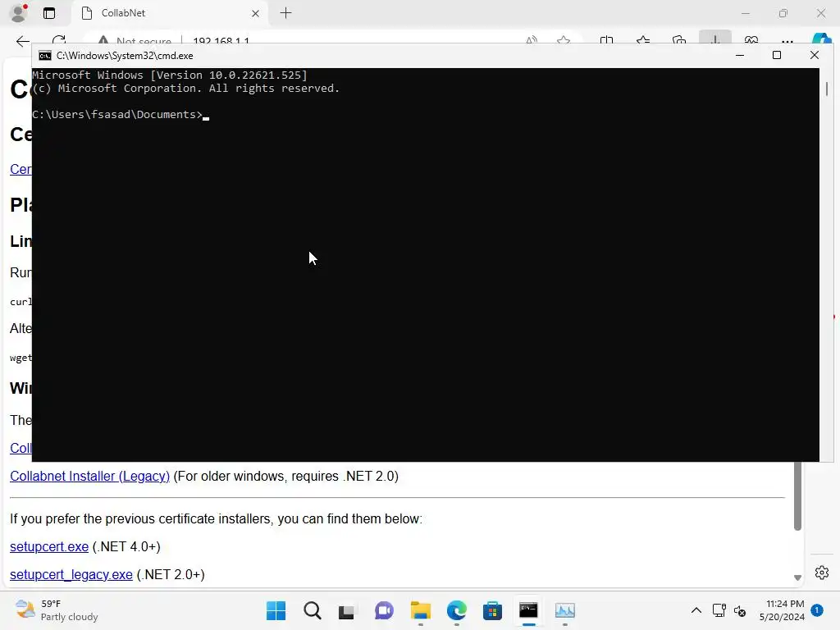Open the weather widget on taskbar
Screen dimensions: 840x630
[x=57, y=610]
